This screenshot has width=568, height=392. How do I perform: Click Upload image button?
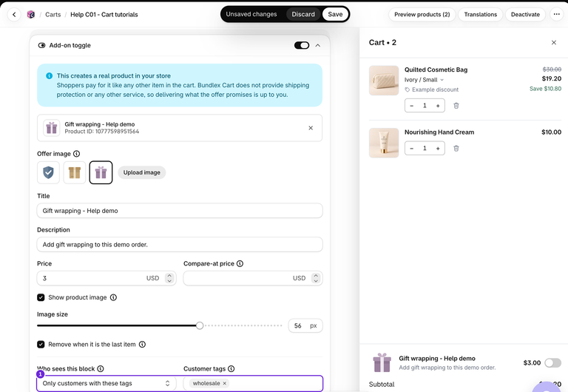click(x=142, y=172)
